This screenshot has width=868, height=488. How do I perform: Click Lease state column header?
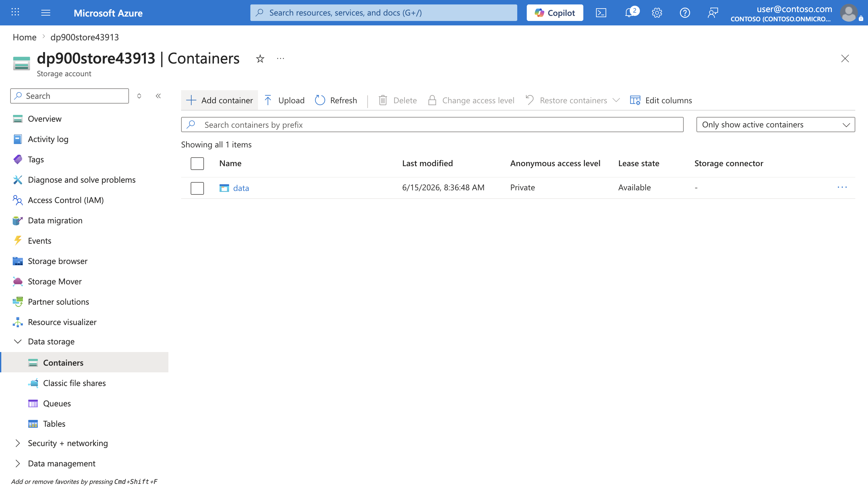tap(639, 163)
